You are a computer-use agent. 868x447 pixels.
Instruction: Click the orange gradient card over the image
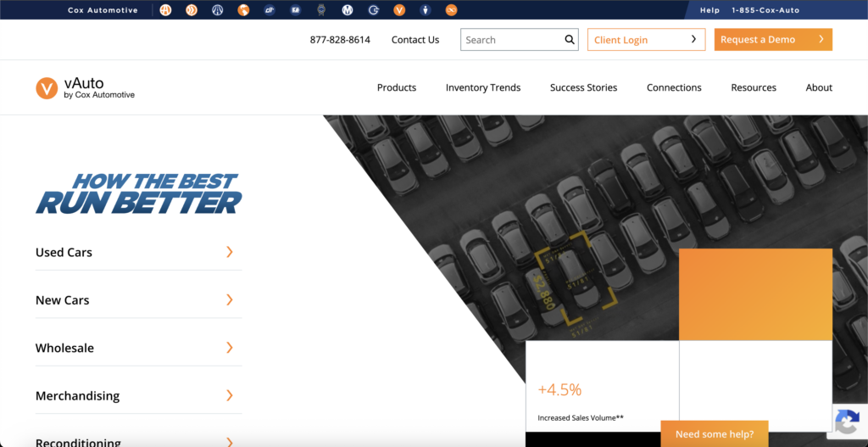coord(755,294)
